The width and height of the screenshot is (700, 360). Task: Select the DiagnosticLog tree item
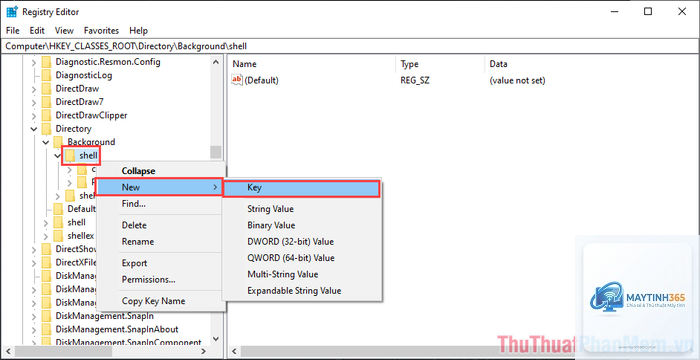click(84, 75)
